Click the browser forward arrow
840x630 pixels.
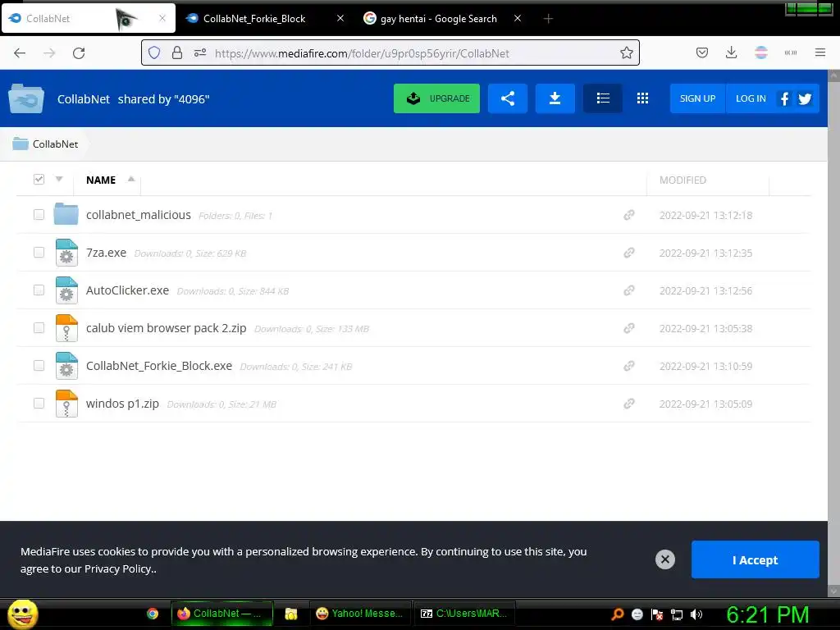[x=49, y=53]
